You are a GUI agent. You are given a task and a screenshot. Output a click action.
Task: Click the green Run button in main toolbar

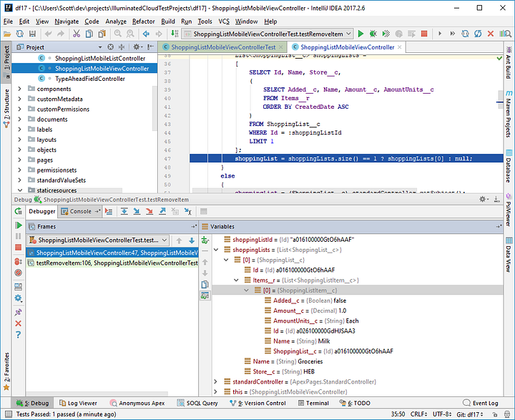360,34
